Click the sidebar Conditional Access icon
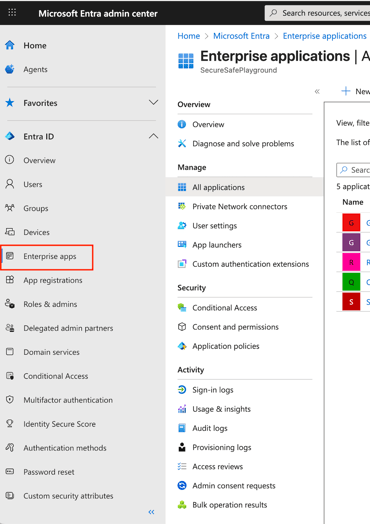This screenshot has height=524, width=370. click(x=10, y=376)
